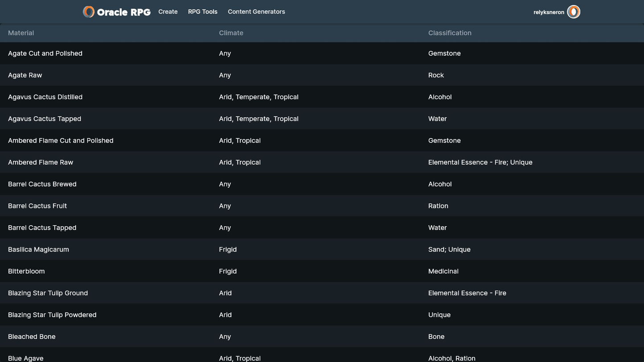Screen dimensions: 644x362
Task: Open the Content Generators menu
Action: (x=256, y=12)
